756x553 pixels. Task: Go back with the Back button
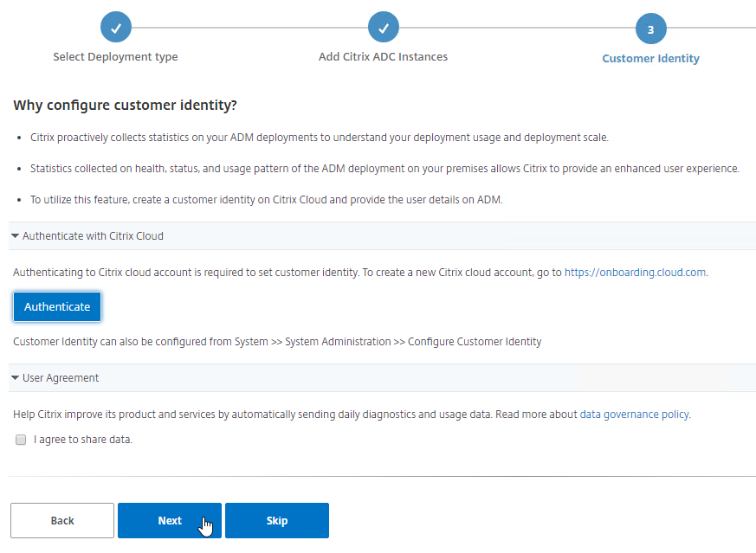[62, 521]
